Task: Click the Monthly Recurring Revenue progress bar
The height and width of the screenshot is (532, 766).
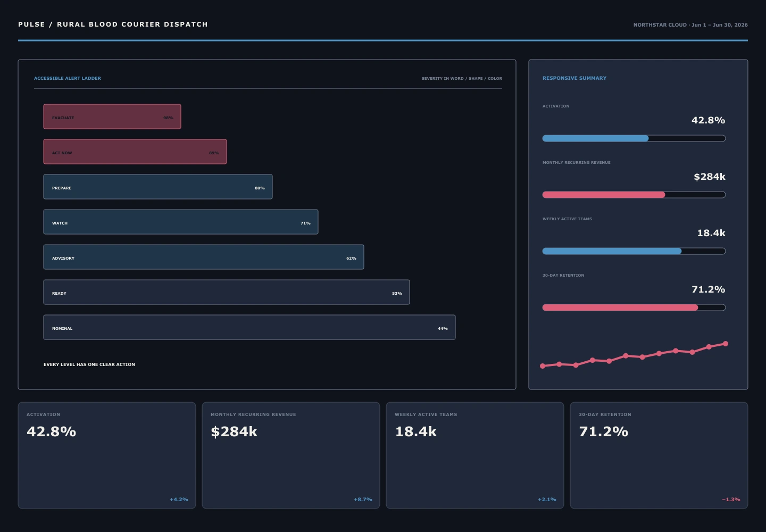Action: (x=634, y=195)
